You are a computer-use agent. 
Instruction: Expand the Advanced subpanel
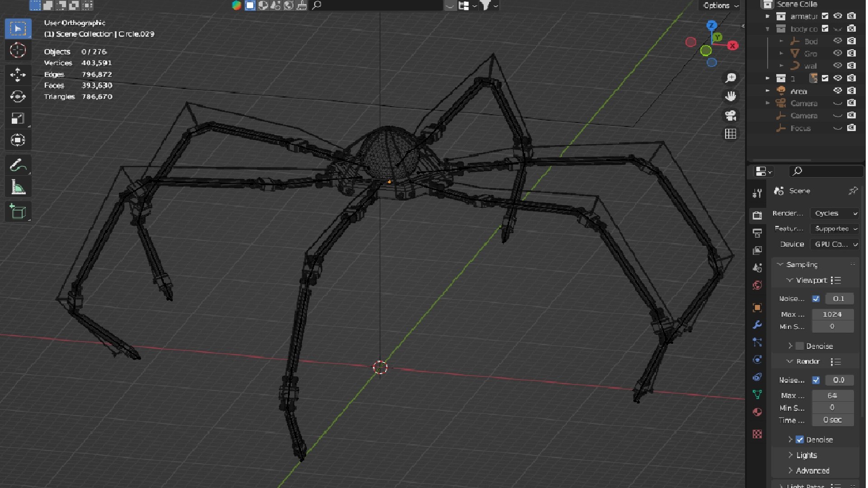(x=790, y=471)
